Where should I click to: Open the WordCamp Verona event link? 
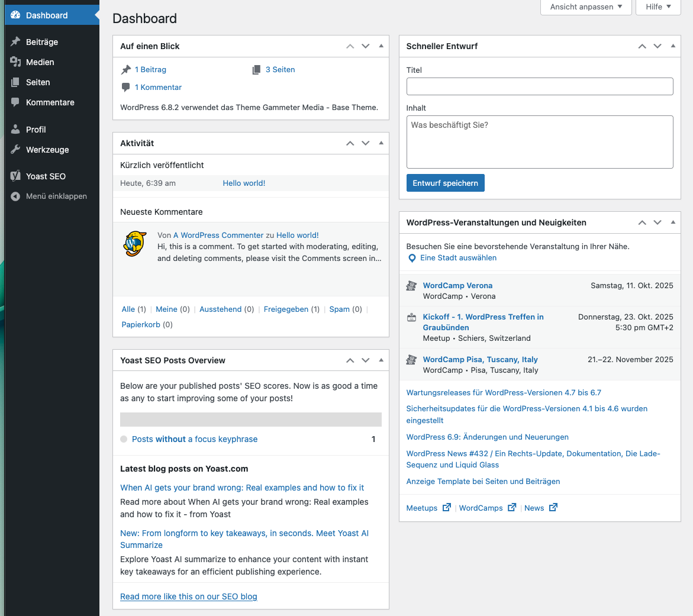457,285
